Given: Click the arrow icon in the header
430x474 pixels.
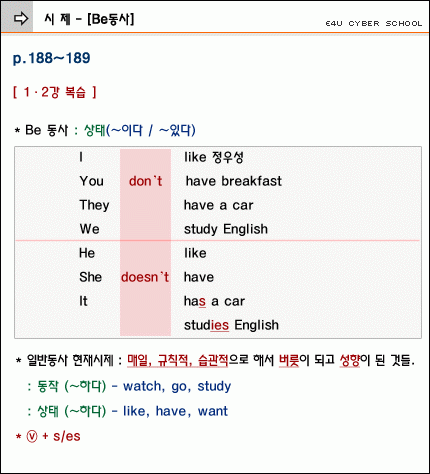Looking at the screenshot, I should (x=21, y=19).
